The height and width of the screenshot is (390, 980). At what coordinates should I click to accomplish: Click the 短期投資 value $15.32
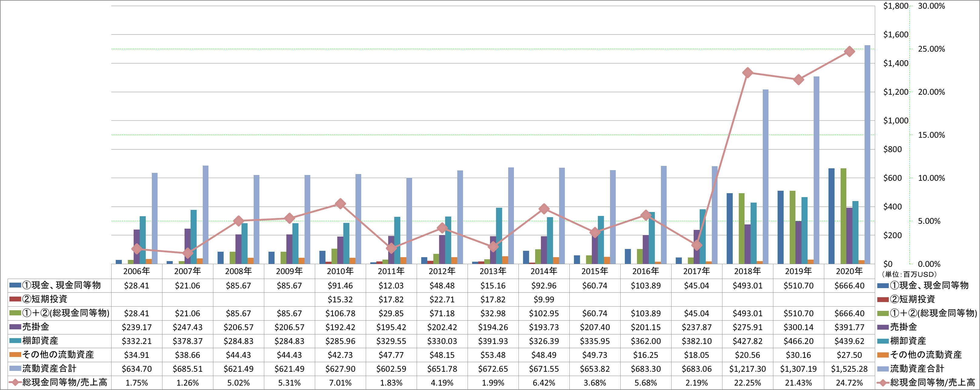pos(340,299)
